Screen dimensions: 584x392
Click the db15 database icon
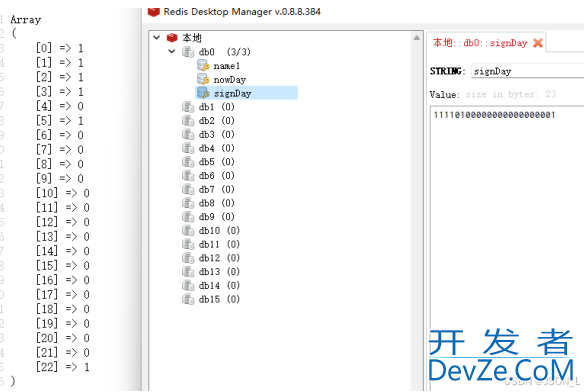pos(188,299)
